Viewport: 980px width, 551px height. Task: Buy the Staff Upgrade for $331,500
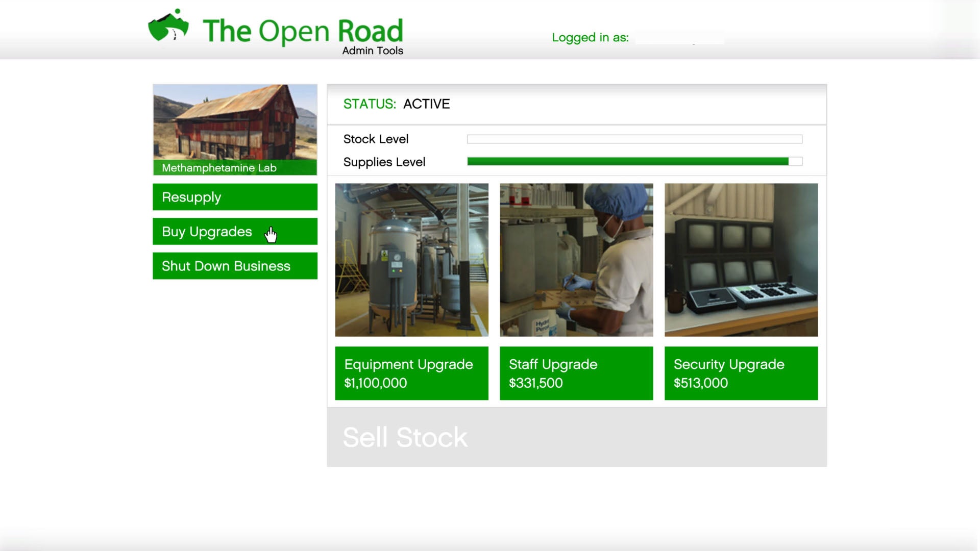[576, 373]
